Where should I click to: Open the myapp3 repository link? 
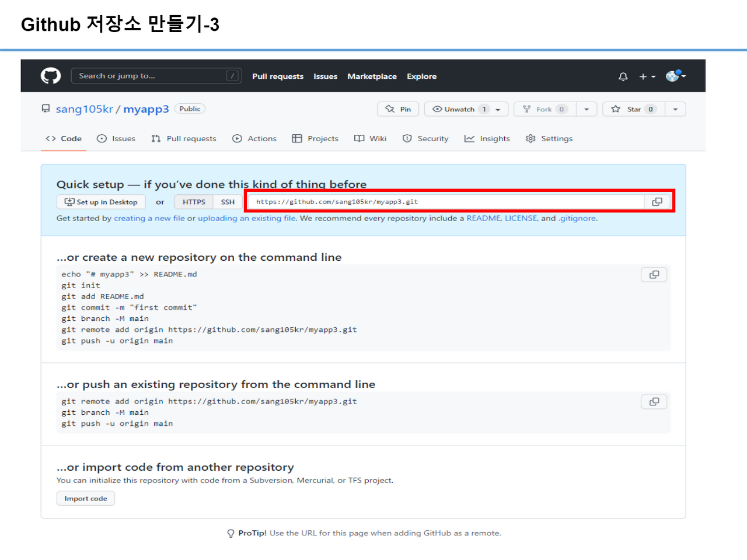(x=146, y=109)
